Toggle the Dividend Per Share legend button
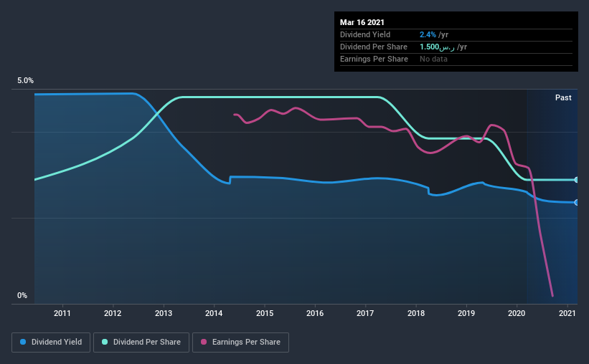Image resolution: width=589 pixels, height=364 pixels. (x=141, y=343)
